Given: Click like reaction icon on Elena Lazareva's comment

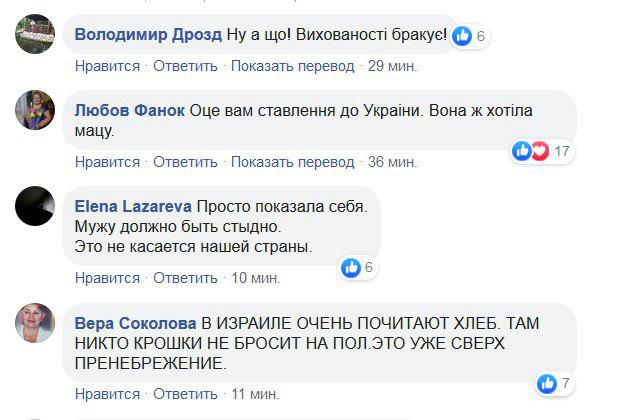Looking at the screenshot, I should [x=351, y=267].
